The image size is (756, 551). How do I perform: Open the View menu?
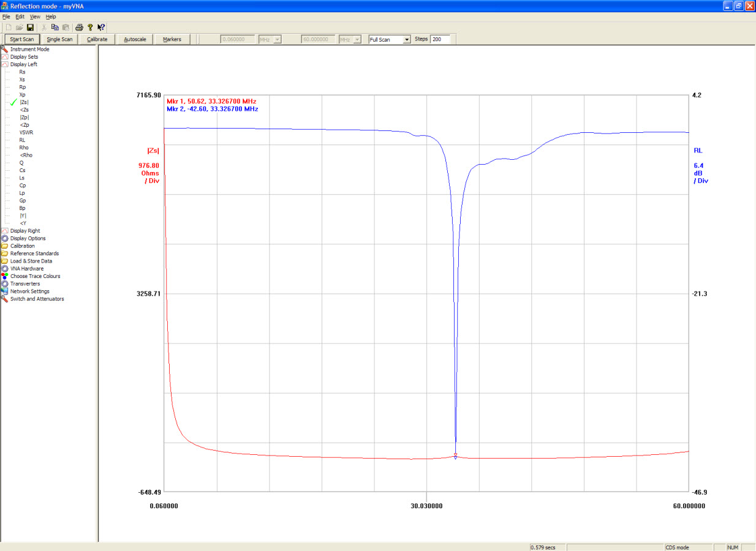[x=35, y=17]
